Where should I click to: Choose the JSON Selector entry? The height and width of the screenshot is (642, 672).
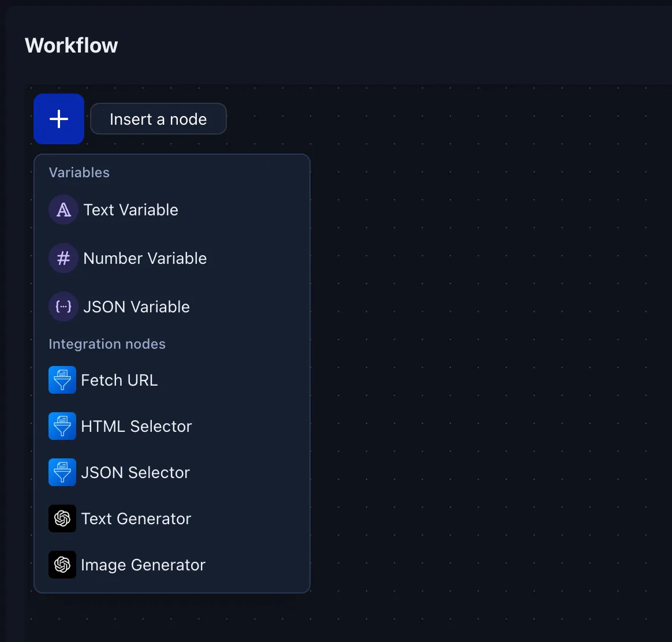[x=172, y=472]
